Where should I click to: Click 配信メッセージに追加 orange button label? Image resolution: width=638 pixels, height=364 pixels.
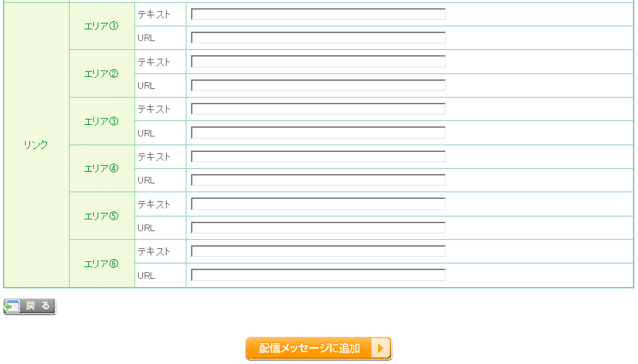coord(309,348)
